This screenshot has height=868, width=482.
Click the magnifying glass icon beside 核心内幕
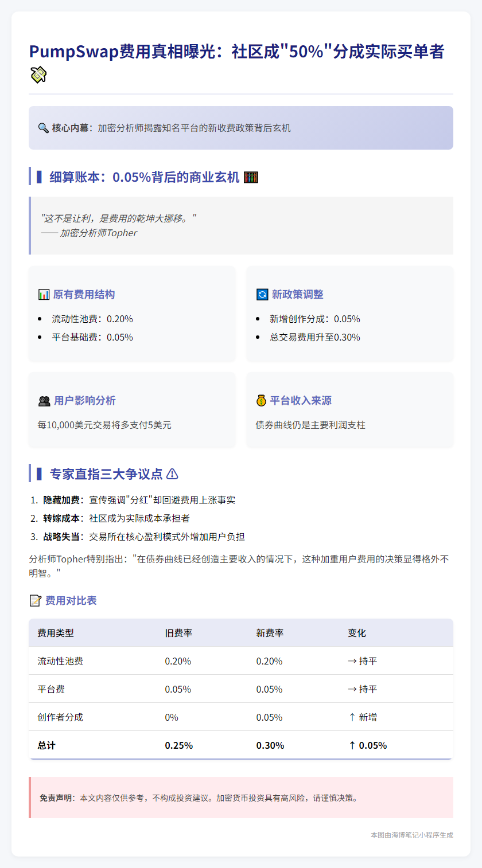click(x=43, y=128)
